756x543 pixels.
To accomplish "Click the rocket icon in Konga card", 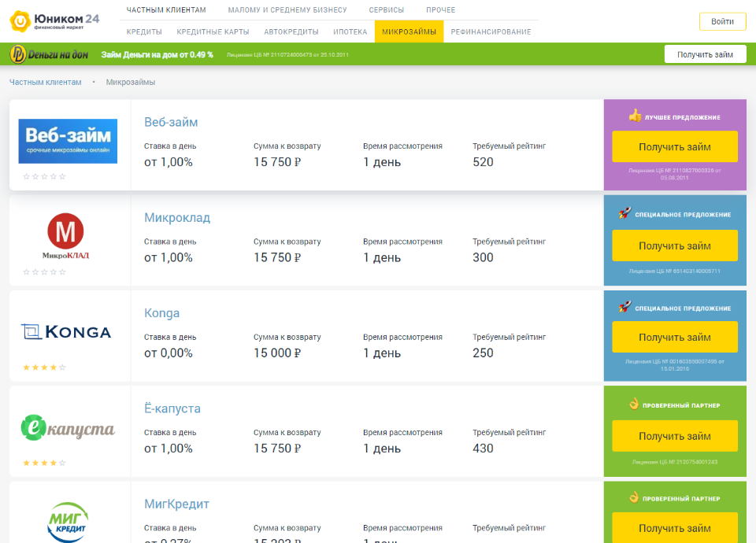I will (x=624, y=306).
